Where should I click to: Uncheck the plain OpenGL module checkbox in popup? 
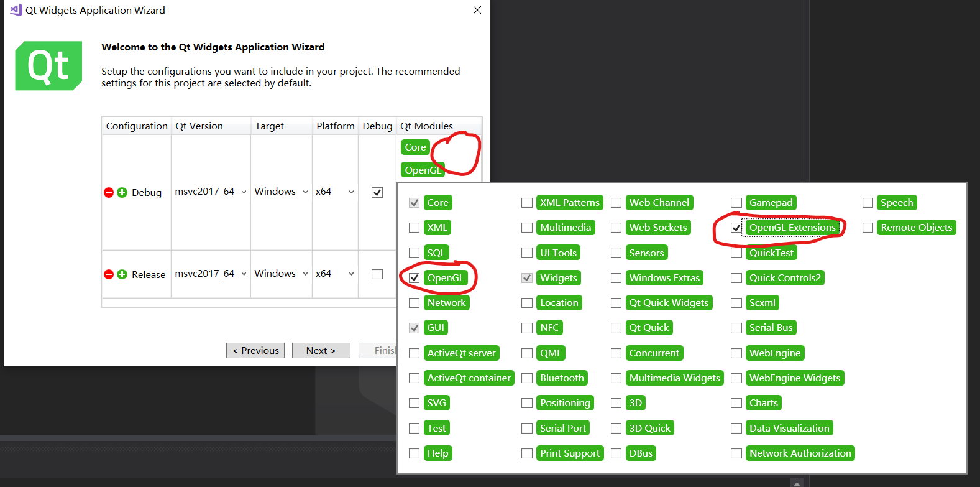pyautogui.click(x=414, y=278)
